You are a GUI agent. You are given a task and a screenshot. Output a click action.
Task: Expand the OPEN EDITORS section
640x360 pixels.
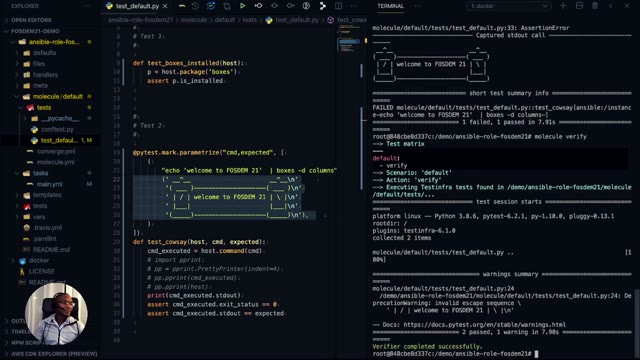pyautogui.click(x=31, y=20)
